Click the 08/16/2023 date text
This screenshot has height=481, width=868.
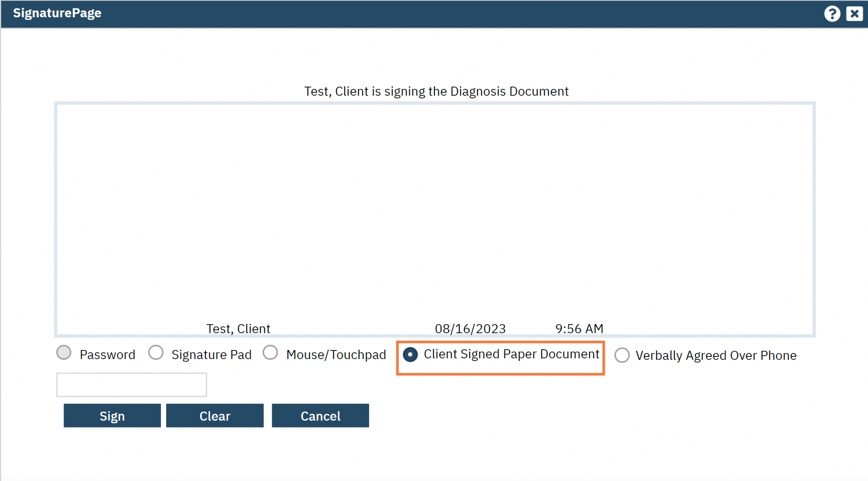click(x=470, y=328)
